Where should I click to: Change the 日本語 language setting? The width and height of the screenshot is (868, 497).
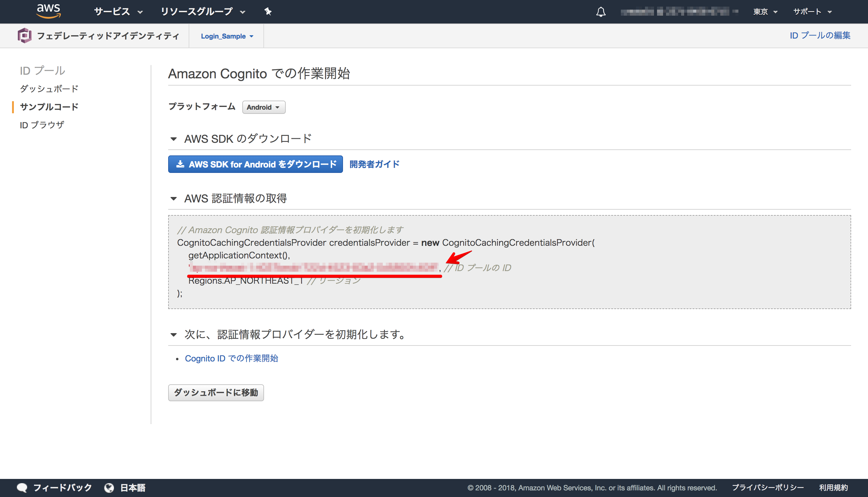pos(133,488)
